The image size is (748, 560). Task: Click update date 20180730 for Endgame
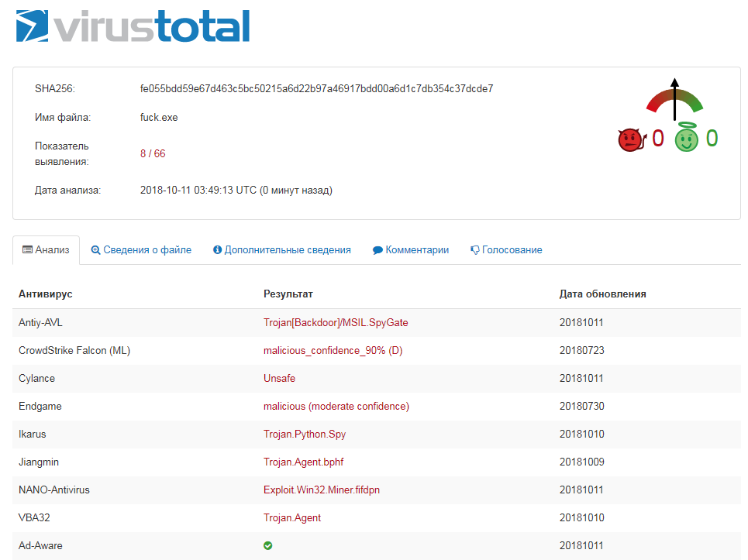581,406
